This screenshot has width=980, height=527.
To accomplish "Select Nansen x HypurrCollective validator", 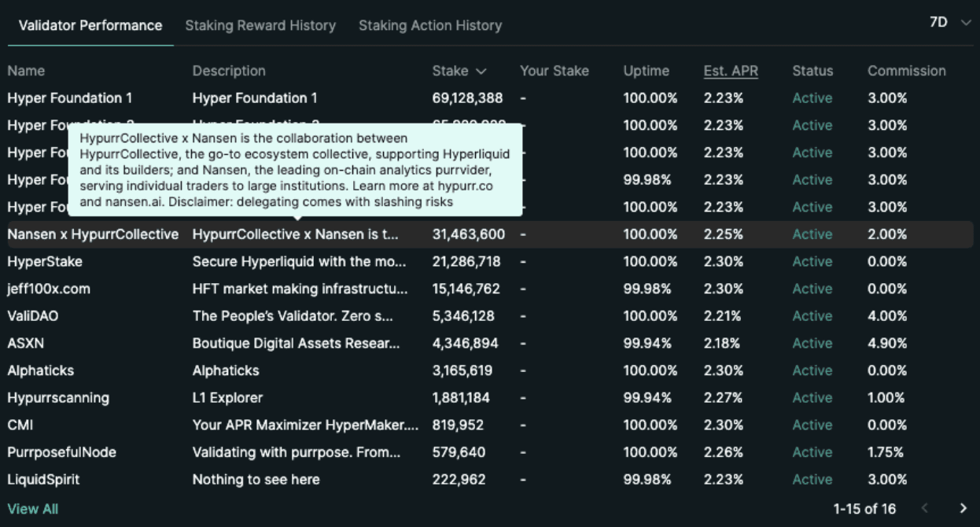I will point(93,234).
